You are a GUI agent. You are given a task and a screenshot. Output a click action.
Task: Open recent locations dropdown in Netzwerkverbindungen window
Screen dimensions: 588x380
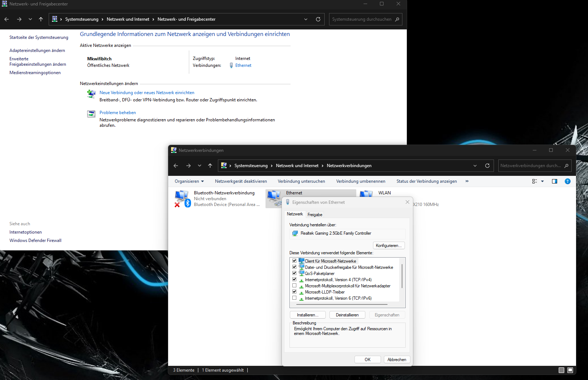click(199, 166)
